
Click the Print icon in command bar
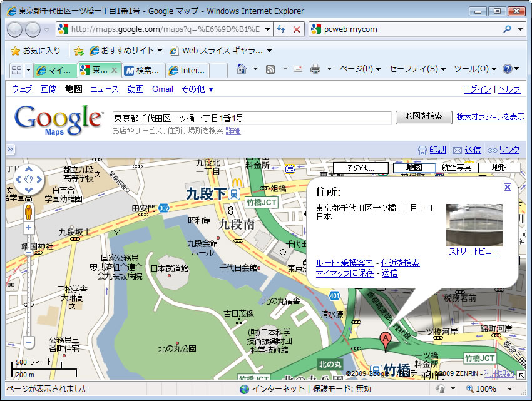(315, 69)
